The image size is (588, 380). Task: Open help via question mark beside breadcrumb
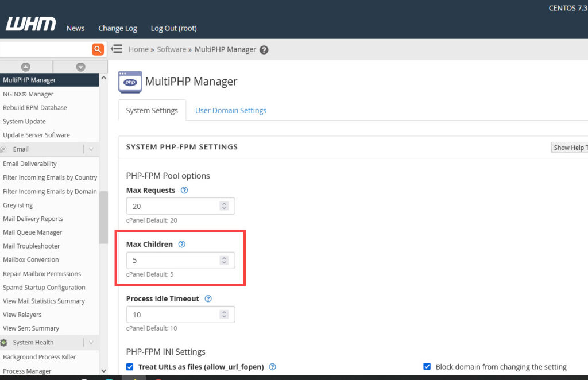(x=264, y=49)
